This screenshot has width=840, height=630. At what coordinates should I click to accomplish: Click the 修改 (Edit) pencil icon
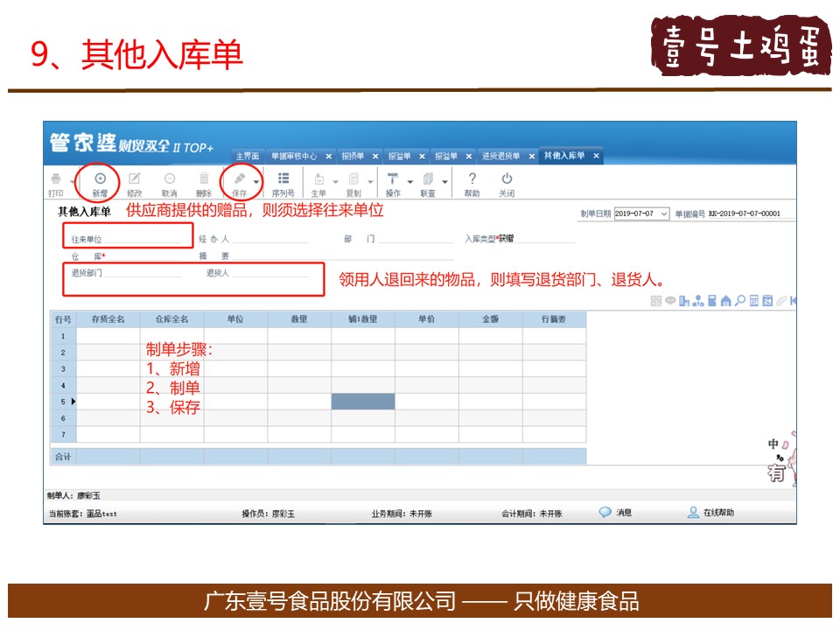pos(134,178)
